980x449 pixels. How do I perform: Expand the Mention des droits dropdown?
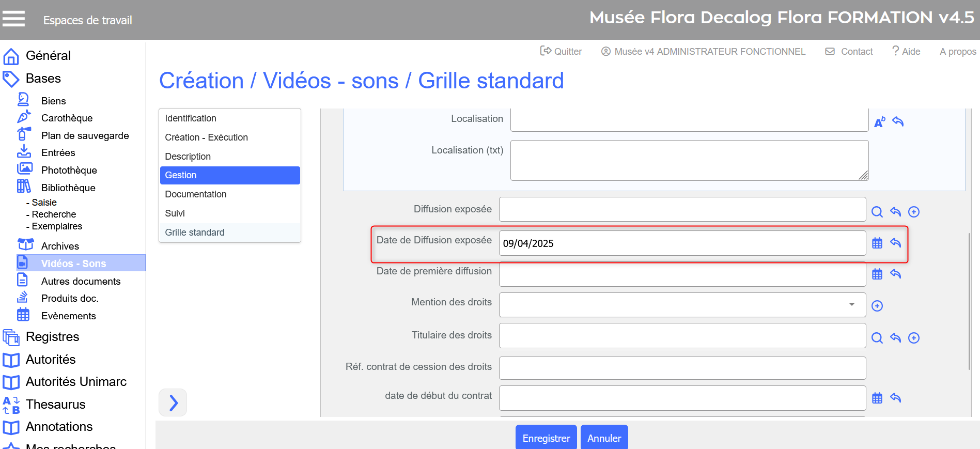(x=851, y=304)
